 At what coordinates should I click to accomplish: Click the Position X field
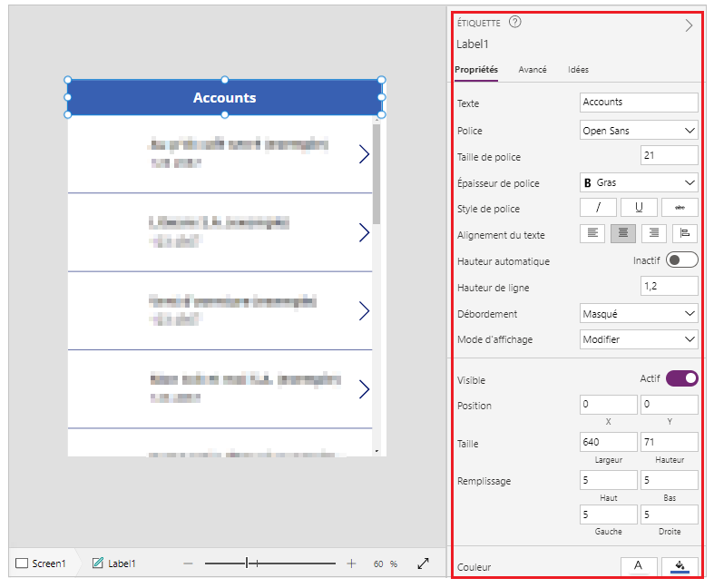(609, 405)
